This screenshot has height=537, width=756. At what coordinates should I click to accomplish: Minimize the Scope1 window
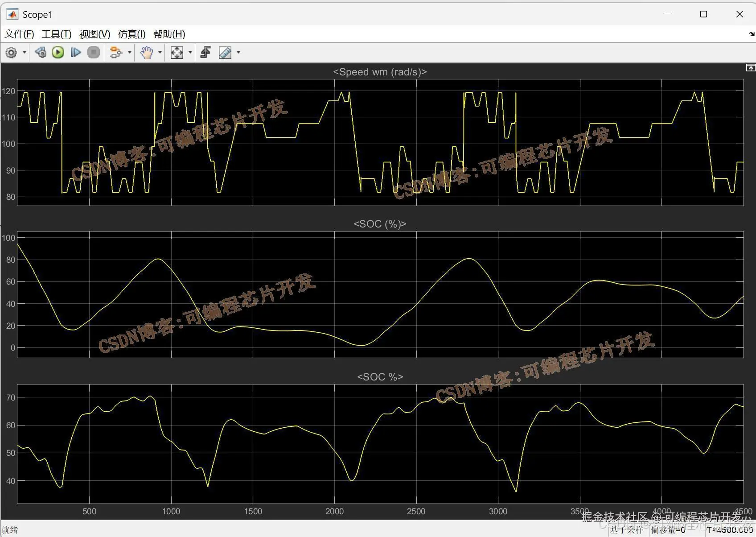point(667,14)
